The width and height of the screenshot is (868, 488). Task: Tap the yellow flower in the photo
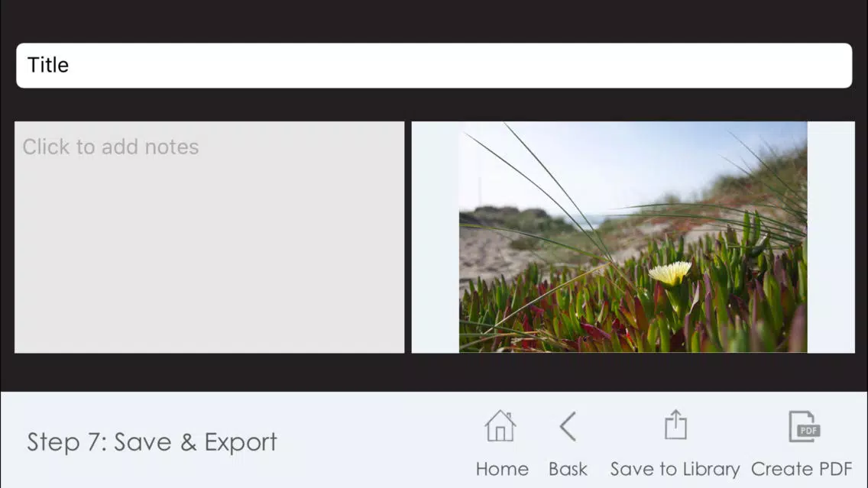pos(670,273)
